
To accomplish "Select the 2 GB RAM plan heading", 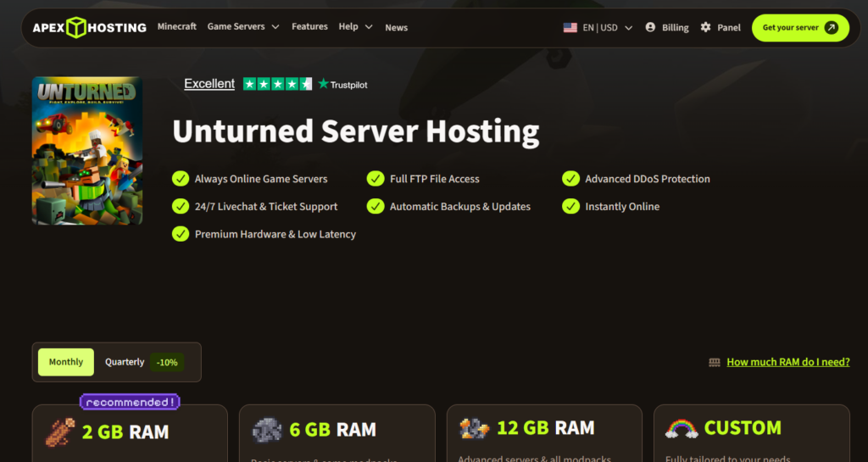I will [125, 432].
